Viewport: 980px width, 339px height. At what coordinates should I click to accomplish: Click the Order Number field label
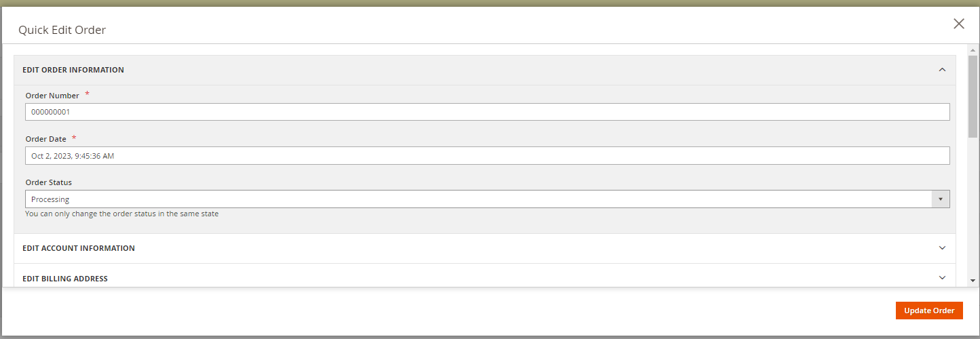pos(52,96)
